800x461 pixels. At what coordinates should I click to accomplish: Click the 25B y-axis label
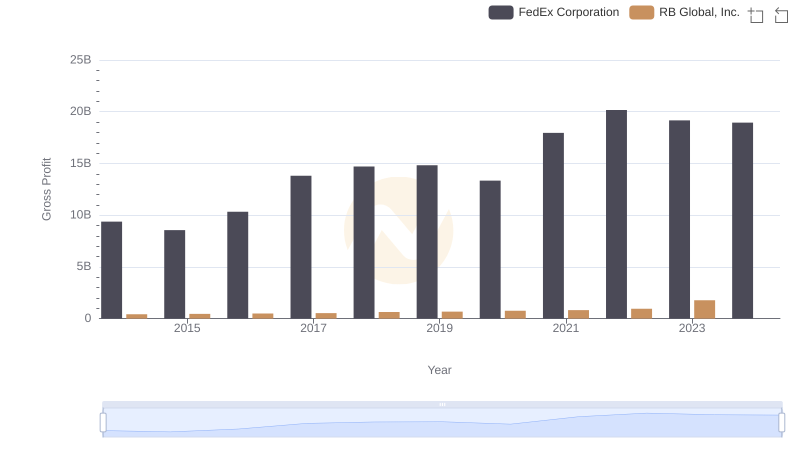(x=81, y=60)
